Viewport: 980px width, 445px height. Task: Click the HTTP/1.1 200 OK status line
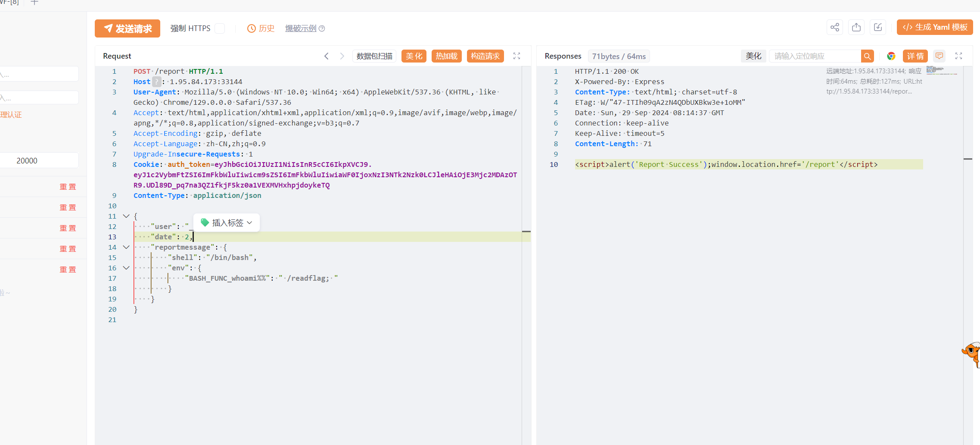coord(607,71)
